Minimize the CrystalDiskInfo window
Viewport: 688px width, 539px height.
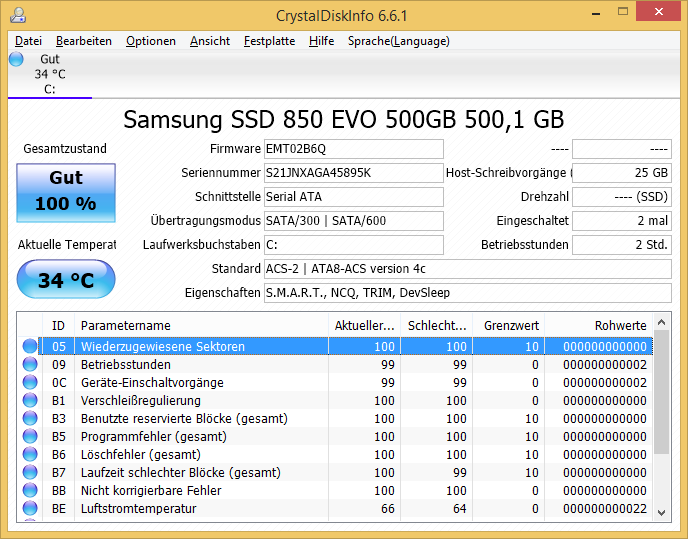point(596,13)
